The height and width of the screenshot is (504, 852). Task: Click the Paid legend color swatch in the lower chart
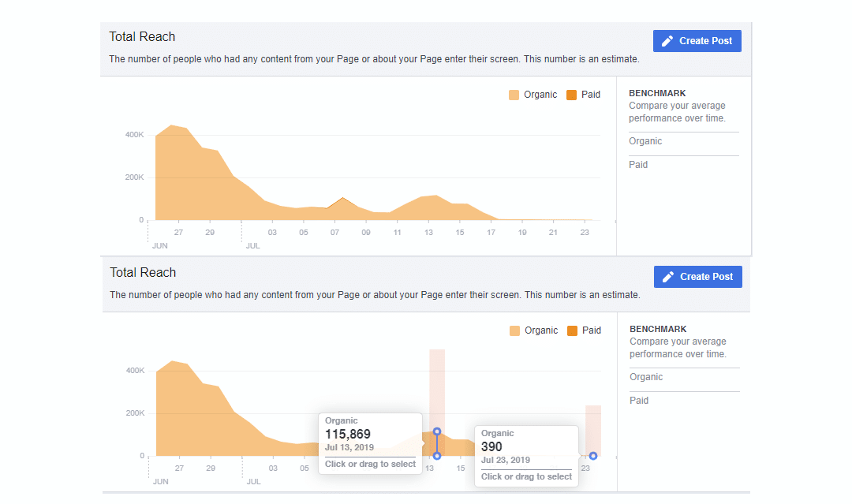(x=572, y=330)
